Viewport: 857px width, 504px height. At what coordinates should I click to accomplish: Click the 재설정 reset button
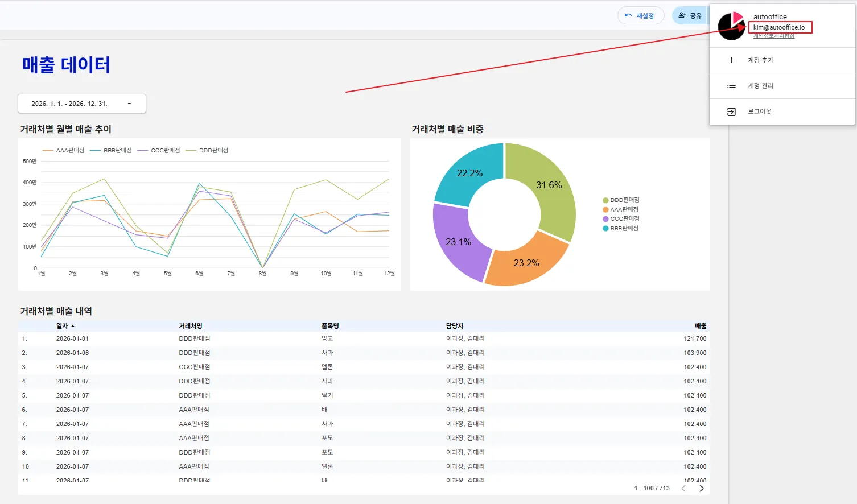coord(641,15)
